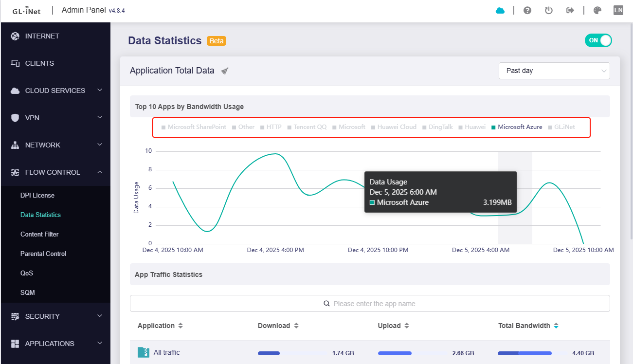This screenshot has height=364, width=633.
Task: Click the logout arrow icon
Action: pos(570,10)
